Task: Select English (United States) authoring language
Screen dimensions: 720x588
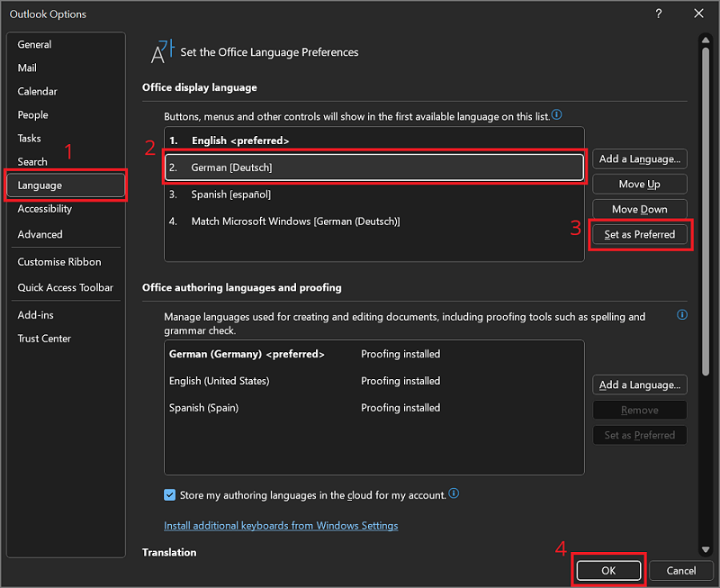Action: (x=374, y=381)
